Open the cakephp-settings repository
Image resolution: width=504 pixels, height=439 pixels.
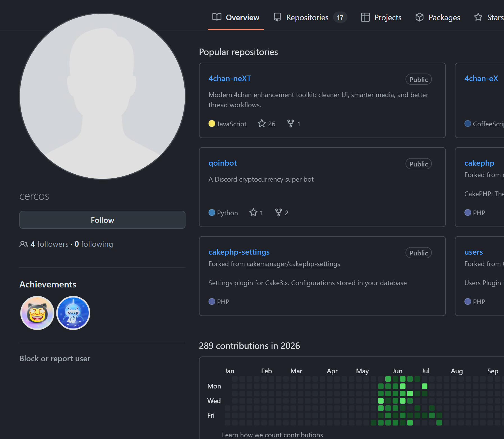(239, 252)
